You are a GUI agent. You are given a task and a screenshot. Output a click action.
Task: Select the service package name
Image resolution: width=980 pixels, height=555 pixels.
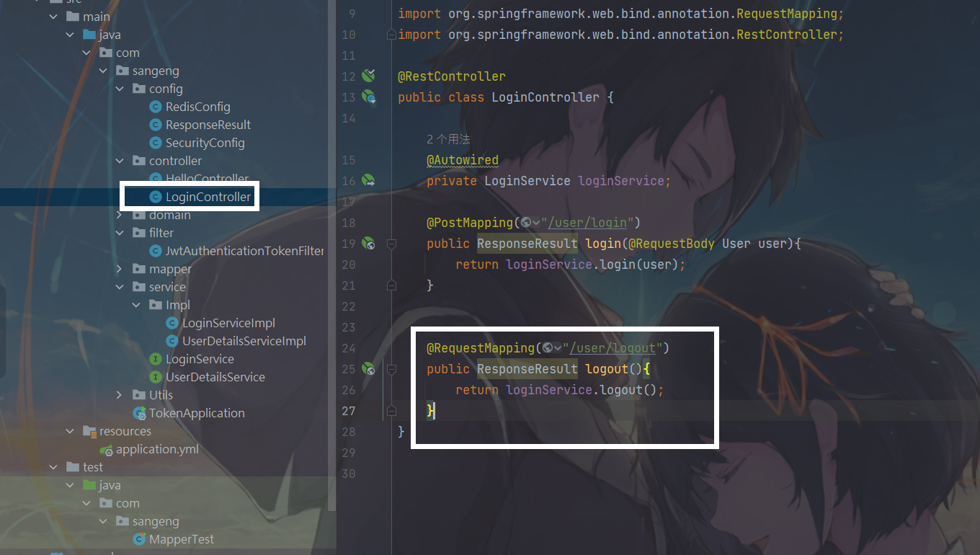coord(167,287)
